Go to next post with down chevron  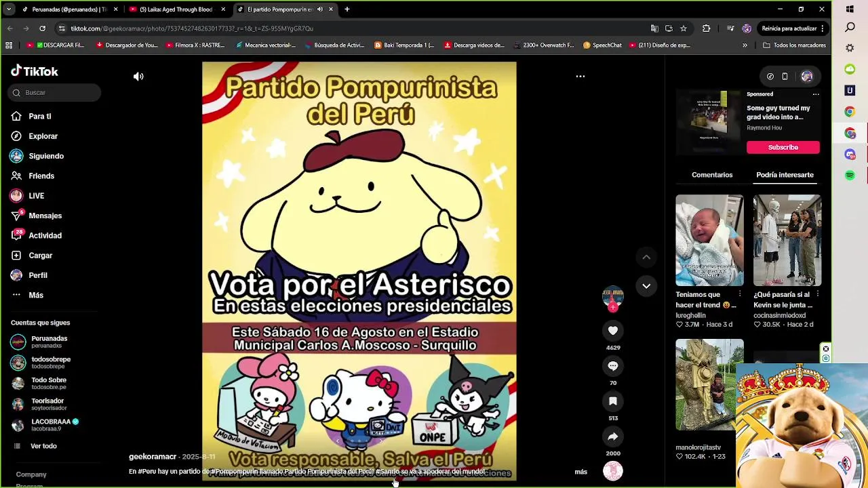[646, 286]
